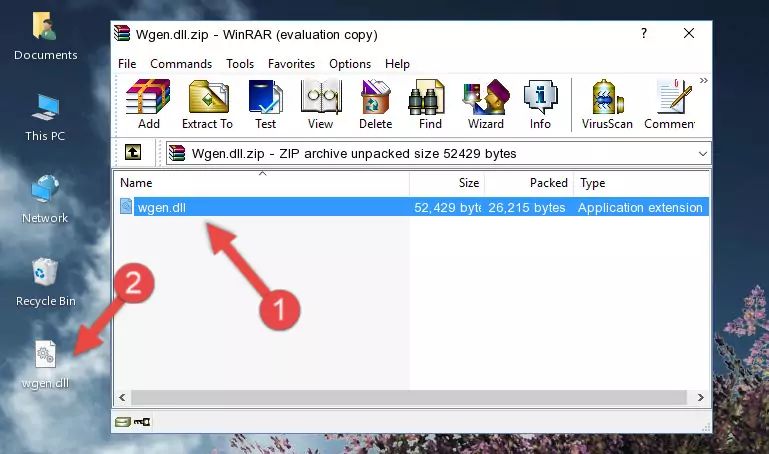The width and height of the screenshot is (769, 454).
Task: Open the Tools menu
Action: coord(240,64)
